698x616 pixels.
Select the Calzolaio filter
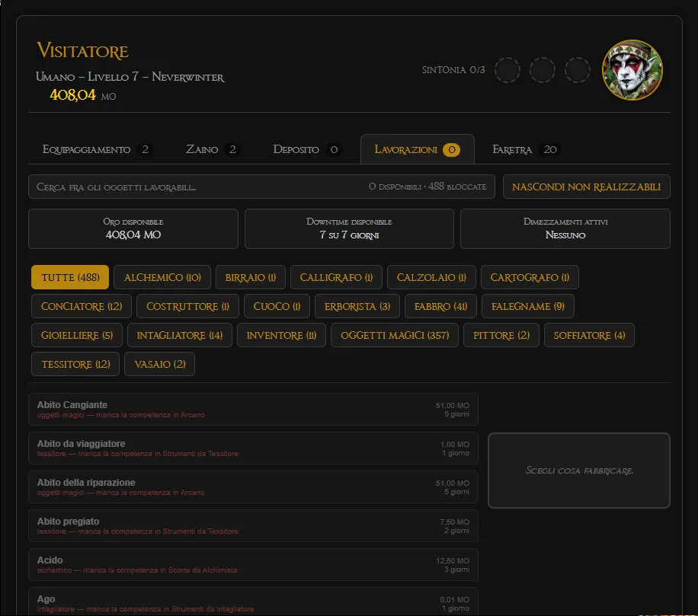coord(432,277)
